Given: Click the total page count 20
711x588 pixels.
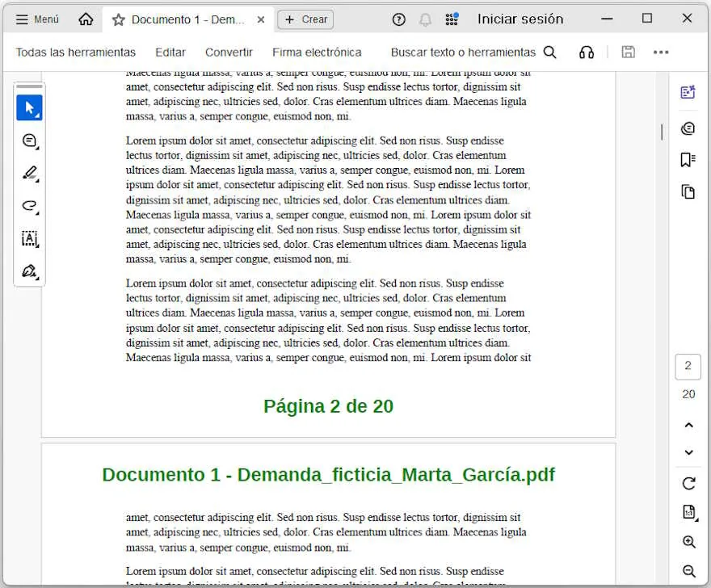Looking at the screenshot, I should tap(688, 394).
